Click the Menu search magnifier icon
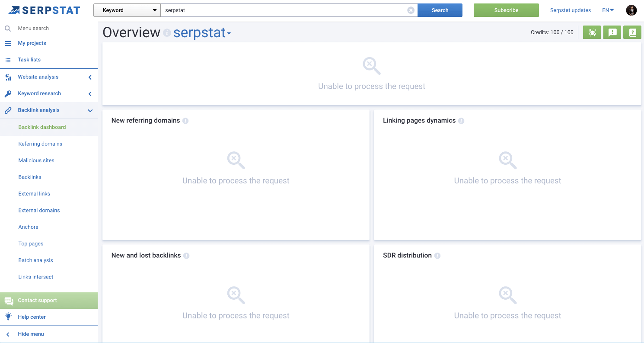644x343 pixels. pos(8,29)
